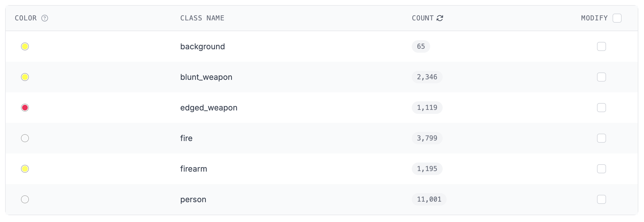The image size is (644, 222).
Task: Click the 11,001 count badge for person
Action: coord(429,199)
